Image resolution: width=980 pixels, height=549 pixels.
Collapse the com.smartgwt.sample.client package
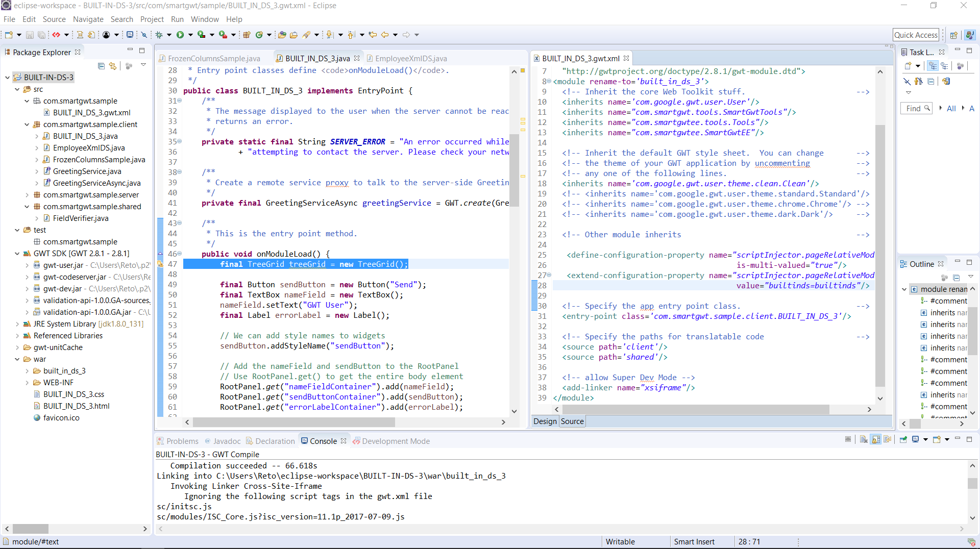pyautogui.click(x=27, y=124)
